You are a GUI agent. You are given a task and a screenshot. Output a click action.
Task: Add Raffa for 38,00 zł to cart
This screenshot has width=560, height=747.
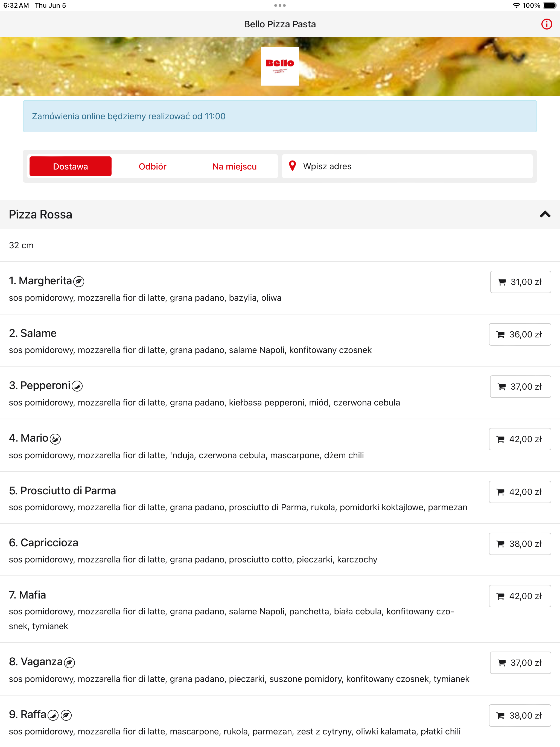tap(520, 716)
